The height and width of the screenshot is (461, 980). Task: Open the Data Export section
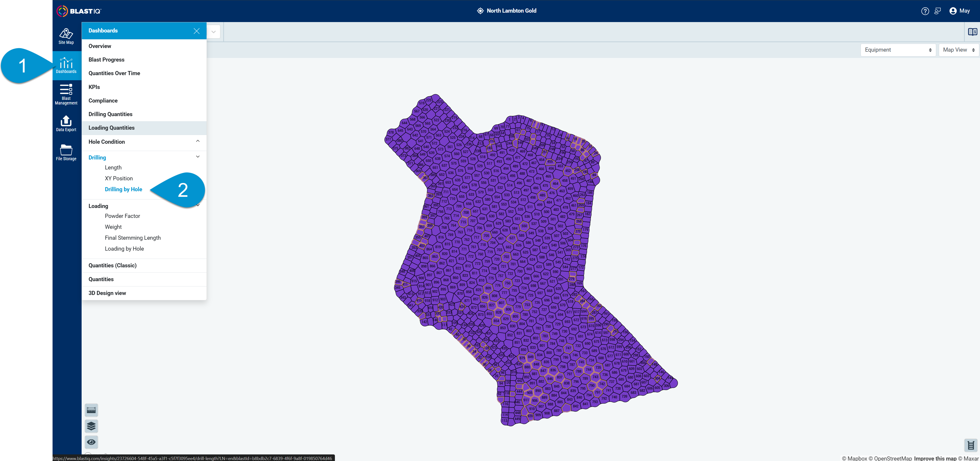coord(66,124)
